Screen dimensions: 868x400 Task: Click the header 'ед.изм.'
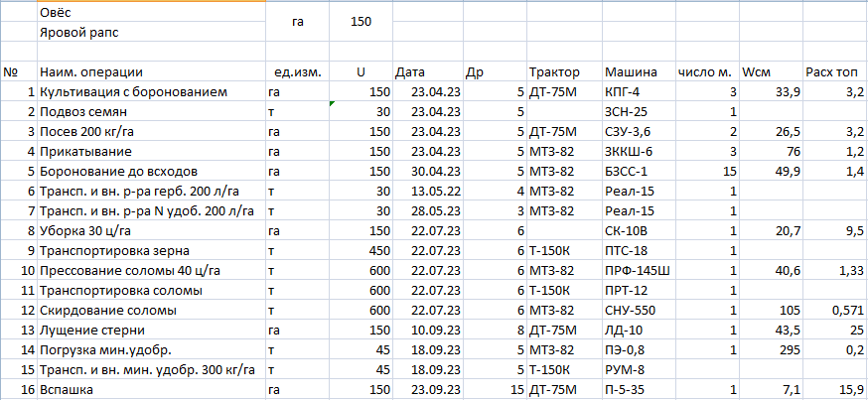[x=298, y=71]
